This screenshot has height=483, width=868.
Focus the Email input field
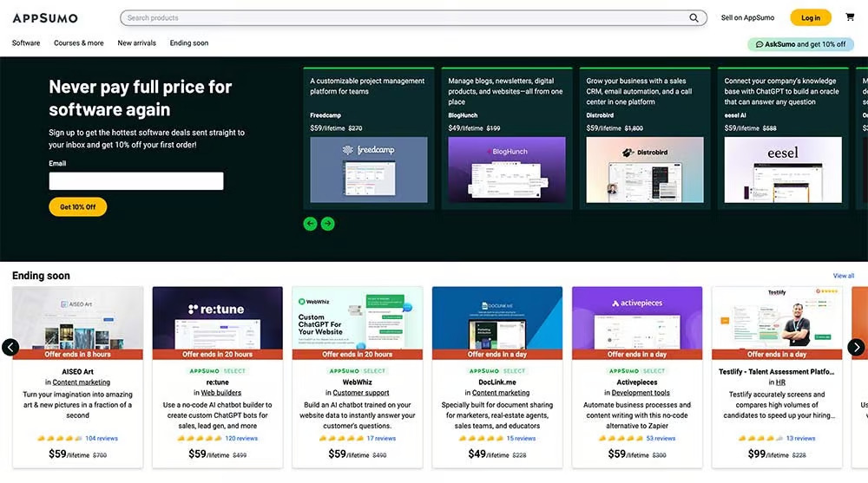coord(136,181)
